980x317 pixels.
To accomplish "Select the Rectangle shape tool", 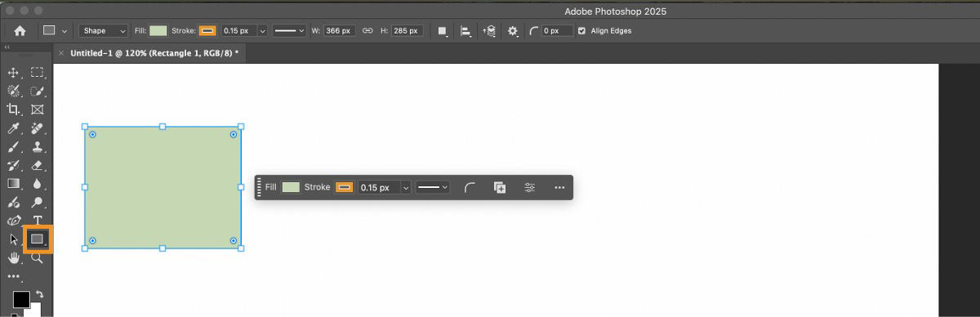I will (x=37, y=239).
